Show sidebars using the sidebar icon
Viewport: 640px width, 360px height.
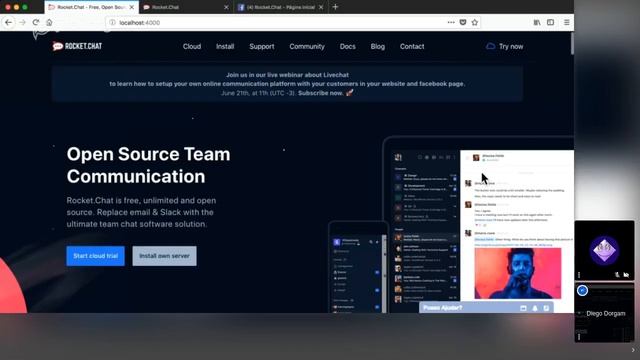click(550, 22)
